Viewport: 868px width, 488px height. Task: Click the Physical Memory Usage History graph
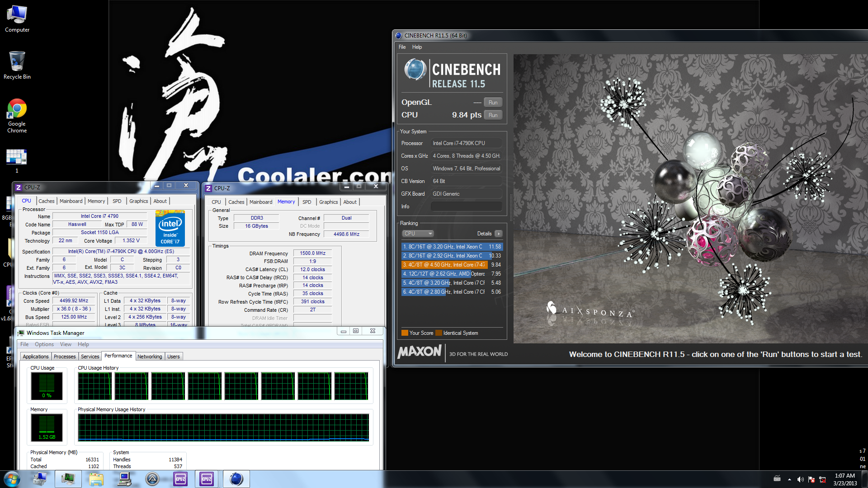pyautogui.click(x=223, y=427)
